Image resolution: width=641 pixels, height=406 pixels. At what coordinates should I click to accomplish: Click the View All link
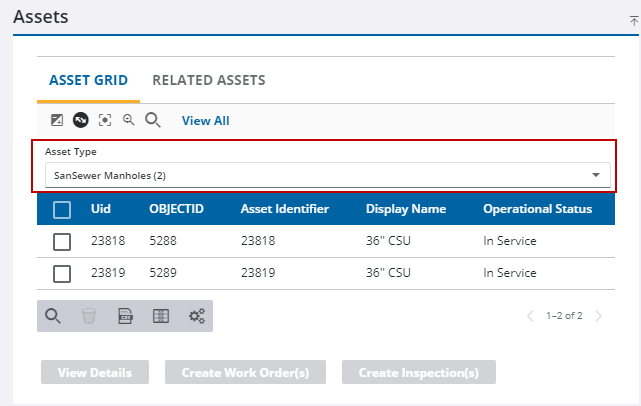pyautogui.click(x=205, y=121)
